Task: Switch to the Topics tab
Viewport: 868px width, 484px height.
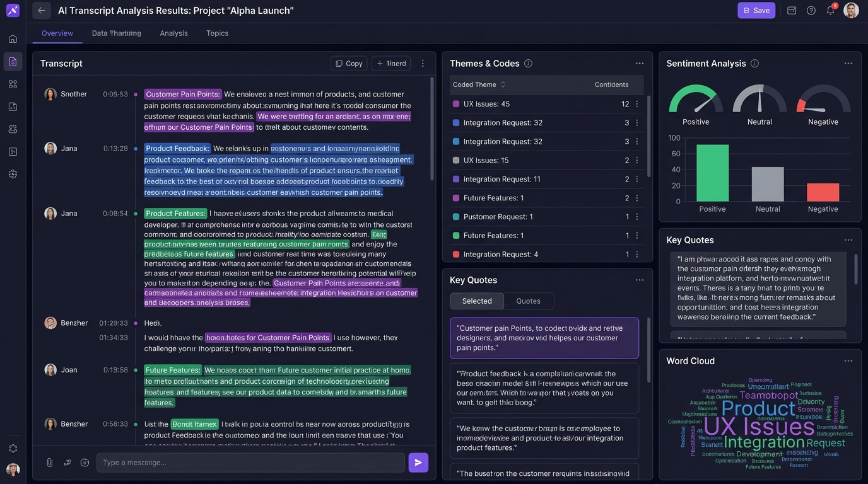Action: pos(217,33)
